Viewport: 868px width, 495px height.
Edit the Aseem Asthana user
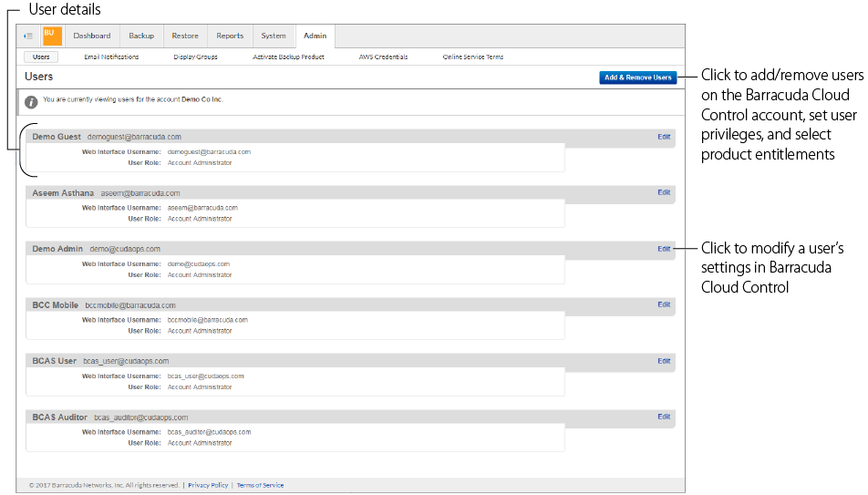(x=664, y=192)
